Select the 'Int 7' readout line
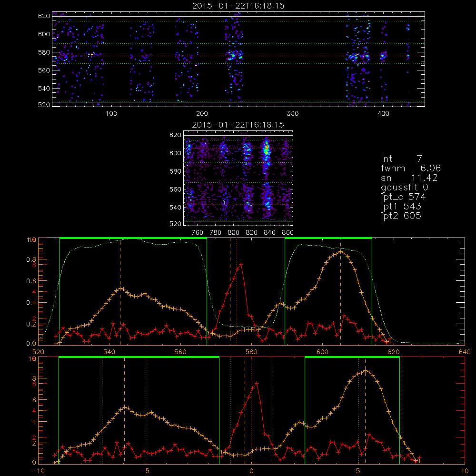Image resolution: width=476 pixels, height=476 pixels. pos(401,159)
